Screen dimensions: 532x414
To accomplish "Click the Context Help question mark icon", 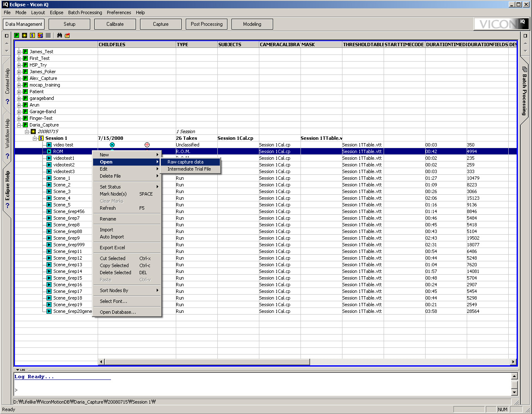I will 7,101.
